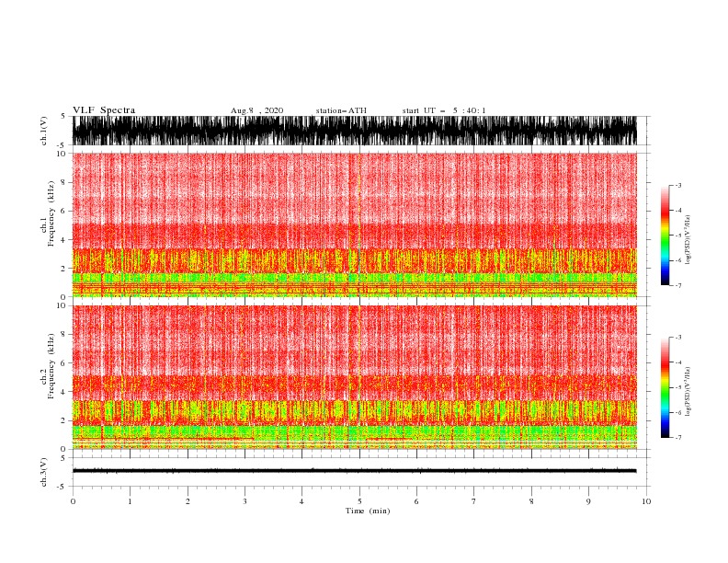Viewport: 728px width, 563px height.
Task: Click the ch.1 frequency axis "10" tick
Action: coord(62,154)
